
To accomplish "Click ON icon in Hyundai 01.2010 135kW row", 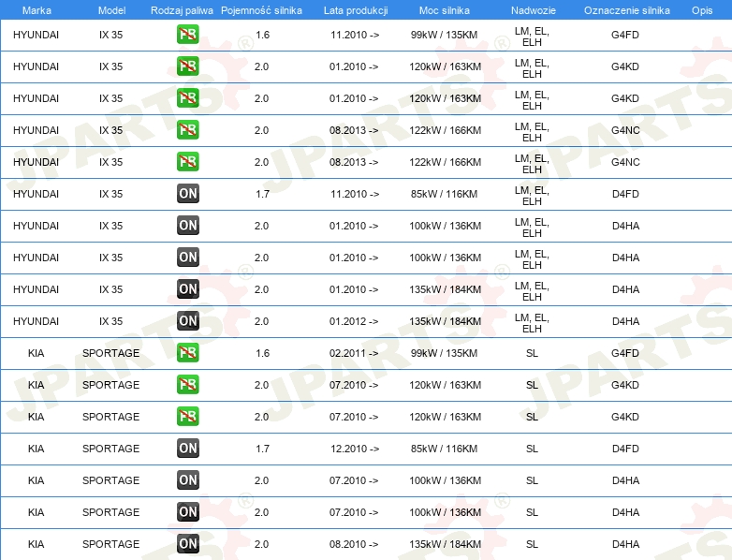I will 187,289.
